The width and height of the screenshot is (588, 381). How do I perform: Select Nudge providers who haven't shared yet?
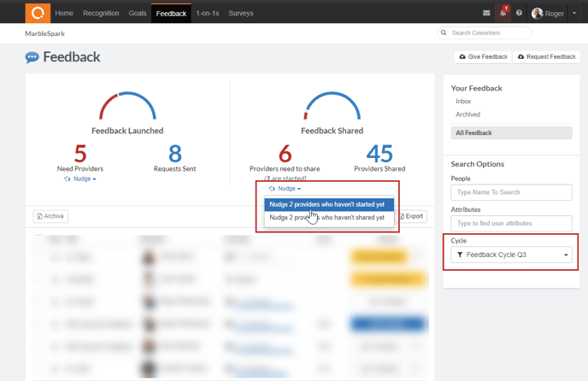point(326,218)
